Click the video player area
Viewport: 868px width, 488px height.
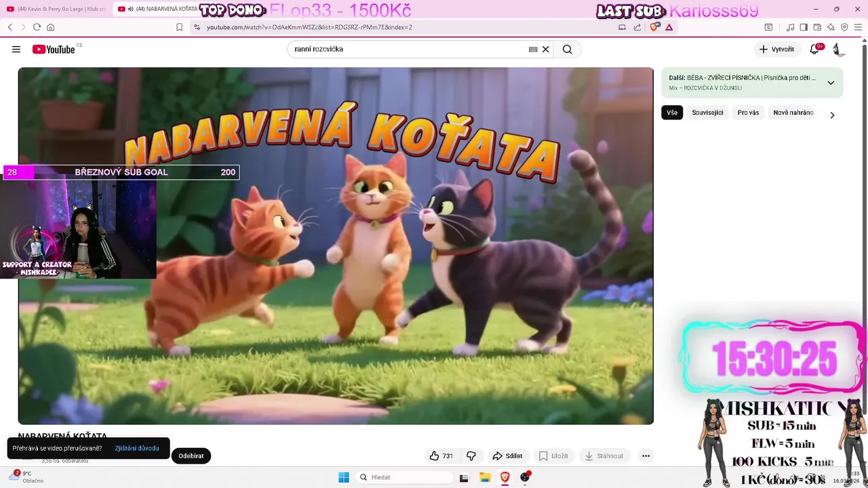(336, 246)
